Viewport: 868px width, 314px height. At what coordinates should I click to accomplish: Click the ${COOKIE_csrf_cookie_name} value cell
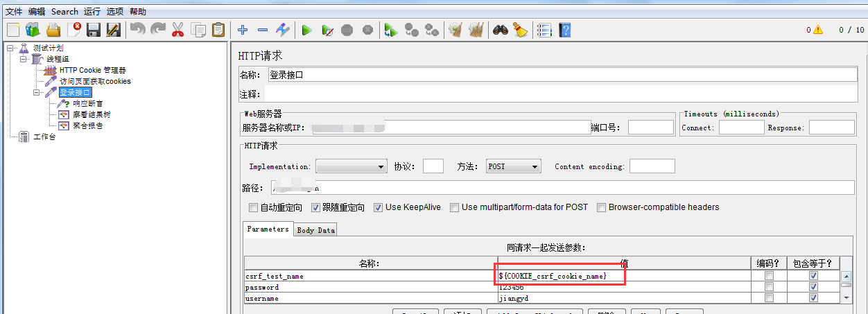point(623,276)
